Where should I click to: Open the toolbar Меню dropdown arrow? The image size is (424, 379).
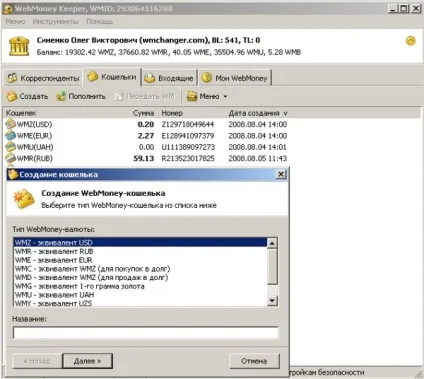[225, 96]
